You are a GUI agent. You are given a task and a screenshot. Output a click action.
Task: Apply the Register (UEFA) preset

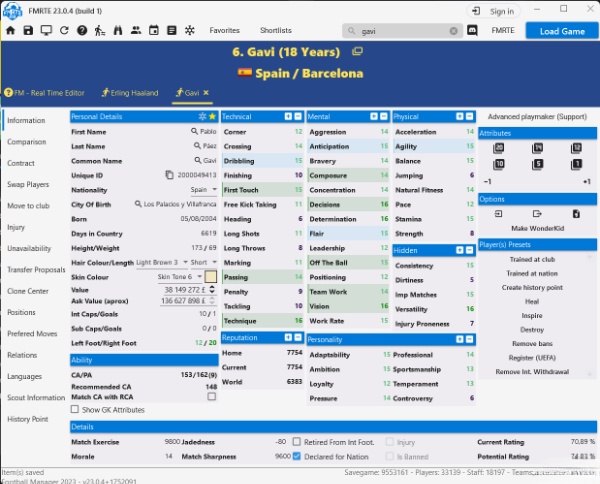point(532,357)
